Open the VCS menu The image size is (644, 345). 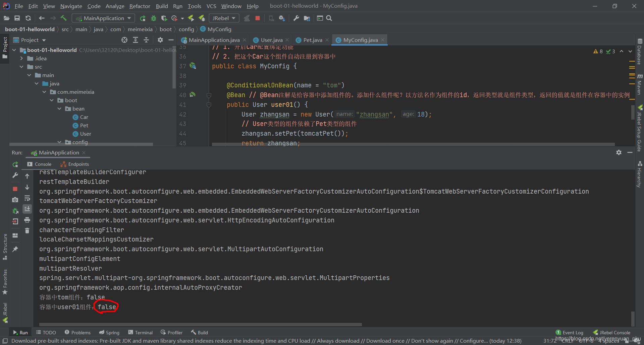[211, 6]
